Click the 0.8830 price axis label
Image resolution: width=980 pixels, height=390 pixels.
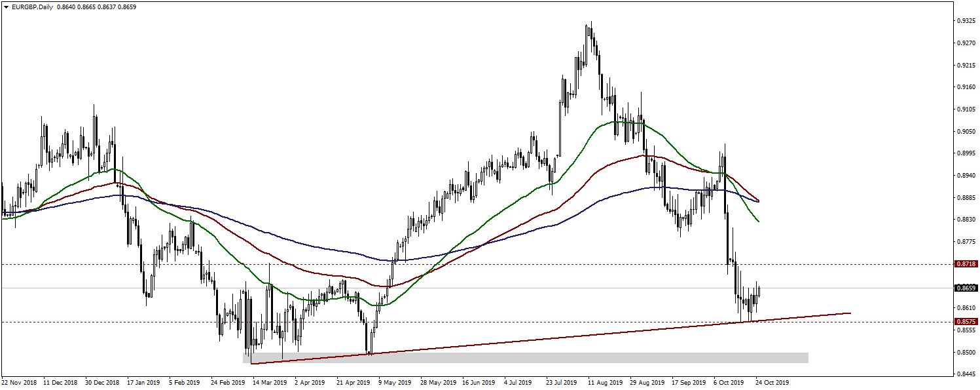[966, 220]
